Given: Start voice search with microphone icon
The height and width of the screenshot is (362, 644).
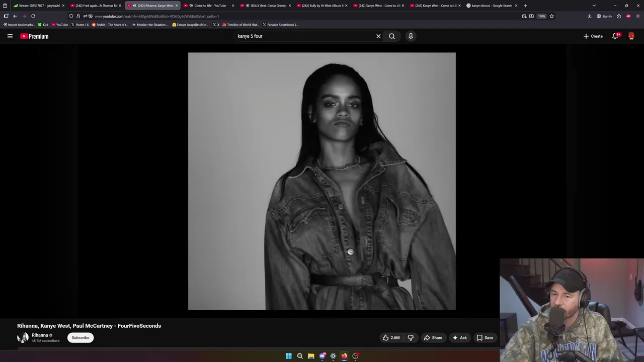Looking at the screenshot, I should click(x=411, y=36).
